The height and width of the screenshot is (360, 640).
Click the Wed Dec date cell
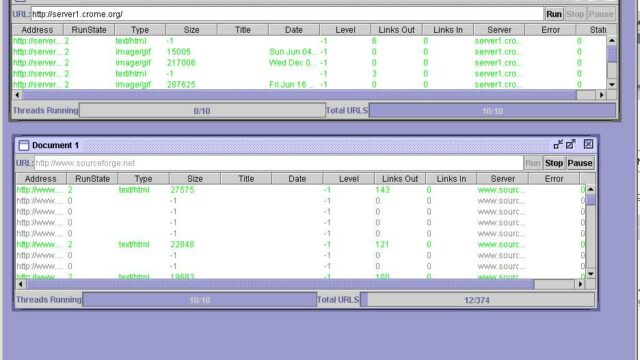(292, 63)
